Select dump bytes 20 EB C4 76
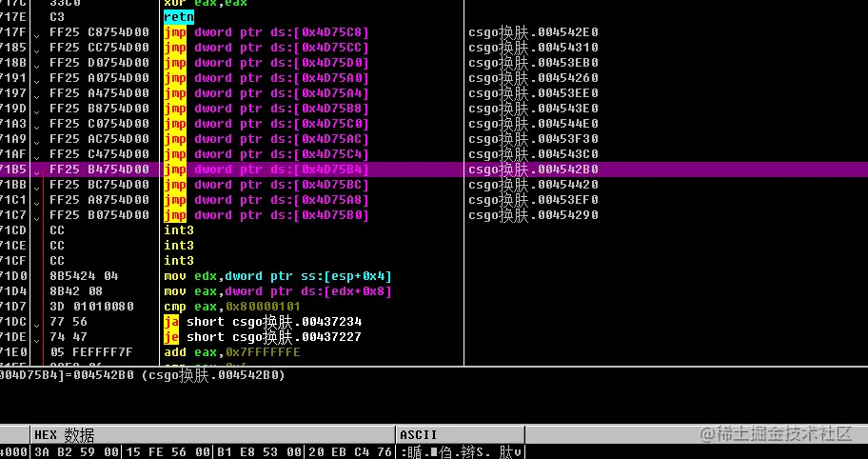Image resolution: width=868 pixels, height=459 pixels. (350, 451)
